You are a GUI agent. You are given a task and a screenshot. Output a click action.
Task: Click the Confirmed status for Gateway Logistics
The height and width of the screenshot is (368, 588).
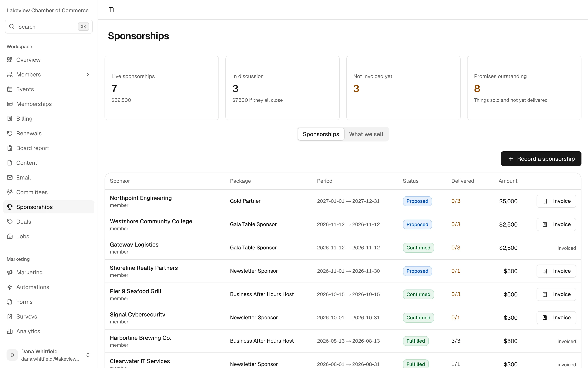[418, 248]
